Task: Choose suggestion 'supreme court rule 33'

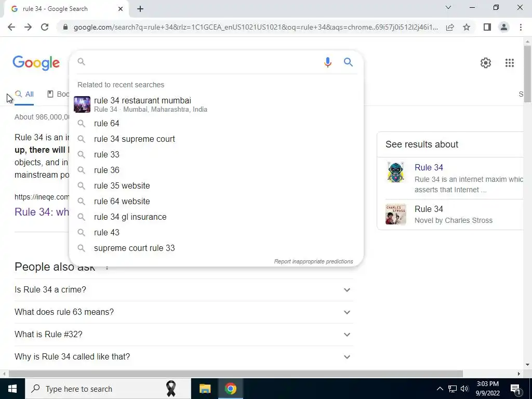Action: [x=216, y=248]
